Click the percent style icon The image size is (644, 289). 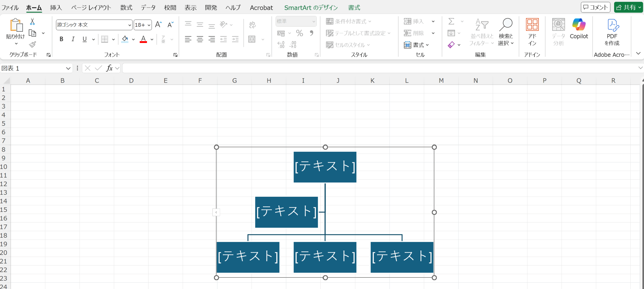[x=299, y=33]
